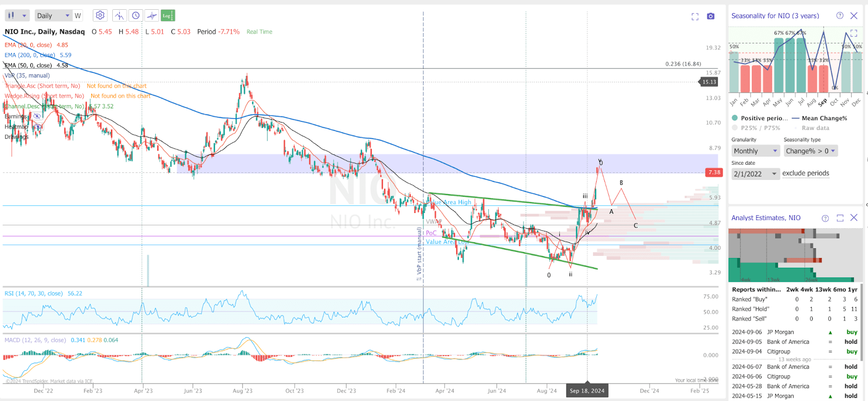Click the May bar in seasonality chart
This screenshot has width=868, height=401.
pos(779,65)
